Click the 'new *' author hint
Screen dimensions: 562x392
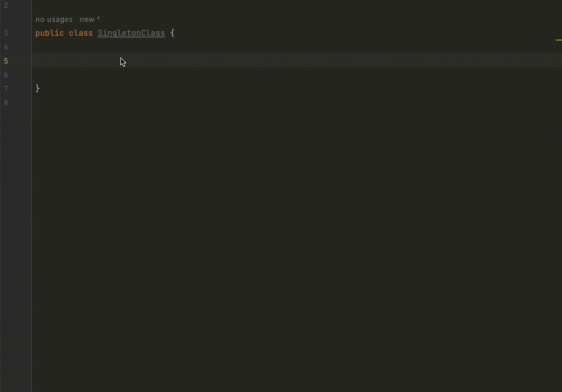90,19
